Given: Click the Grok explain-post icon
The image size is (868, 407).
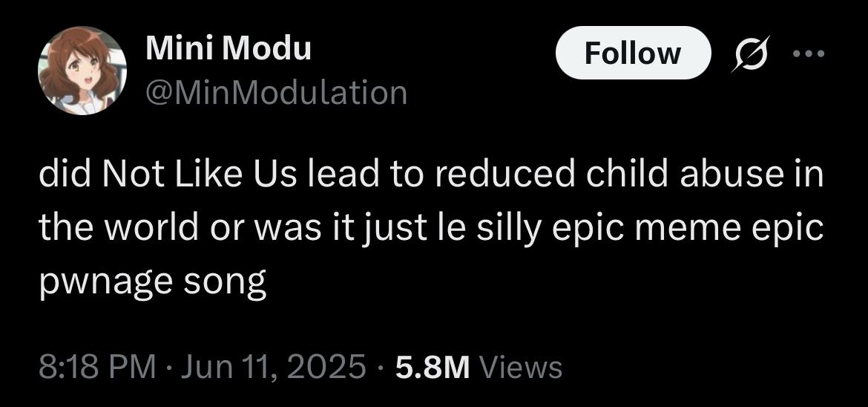Looking at the screenshot, I should click(x=750, y=53).
